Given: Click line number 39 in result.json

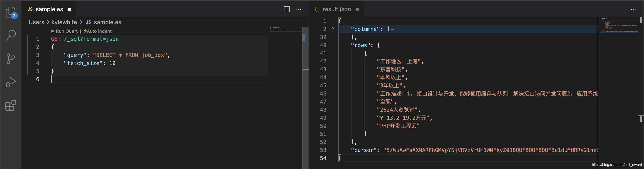Looking at the screenshot, I should [323, 37].
